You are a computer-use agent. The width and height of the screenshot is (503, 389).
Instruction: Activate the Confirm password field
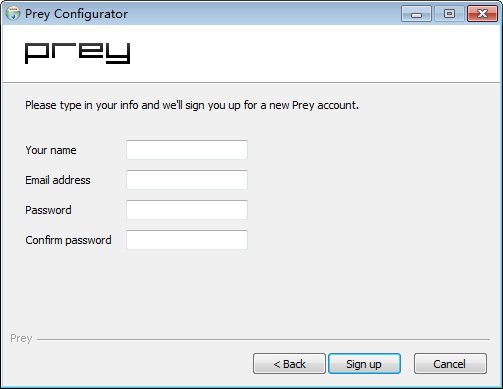187,240
